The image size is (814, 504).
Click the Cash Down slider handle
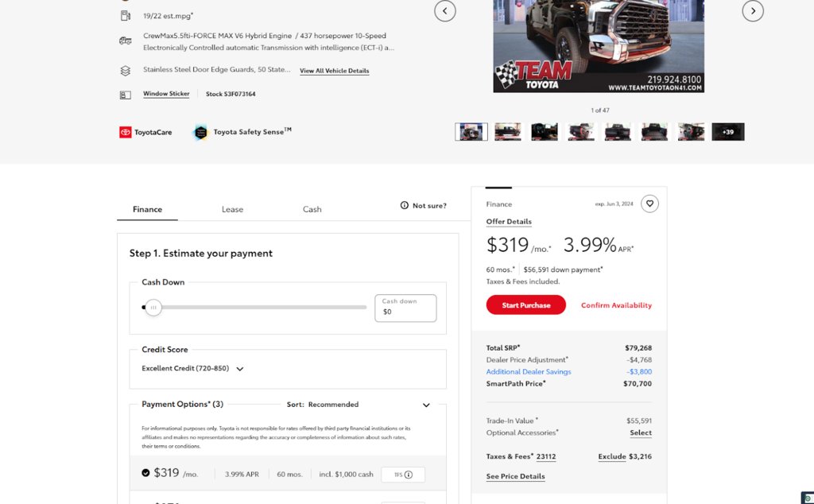(153, 308)
